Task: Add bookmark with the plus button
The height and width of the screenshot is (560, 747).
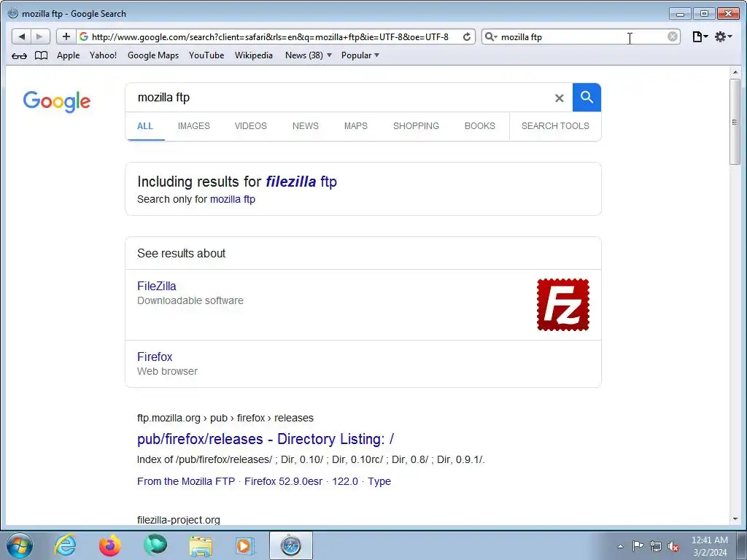Action: pos(66,36)
